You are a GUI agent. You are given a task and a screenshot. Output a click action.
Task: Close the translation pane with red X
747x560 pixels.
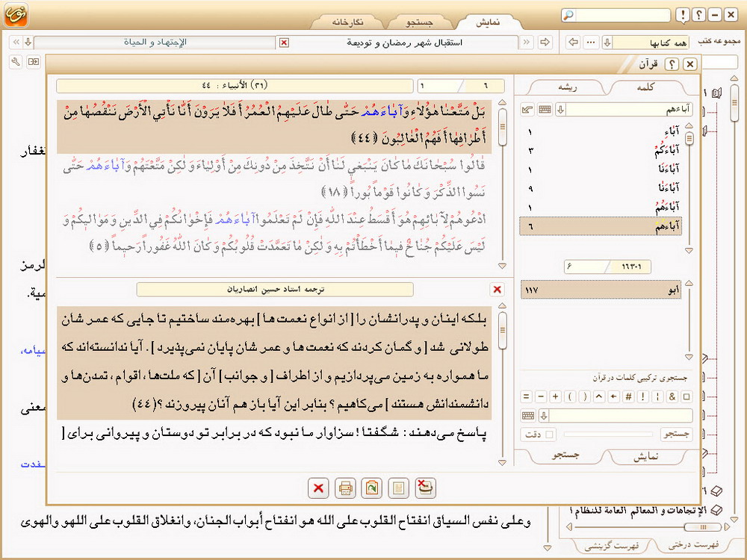(x=498, y=290)
